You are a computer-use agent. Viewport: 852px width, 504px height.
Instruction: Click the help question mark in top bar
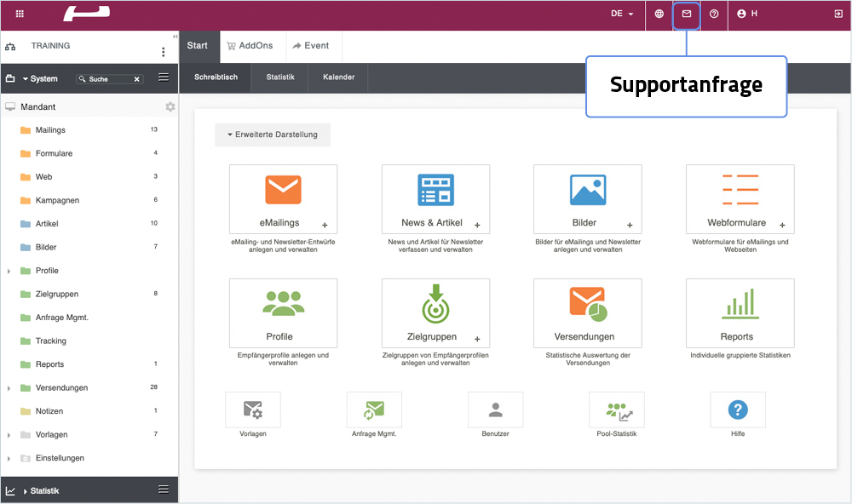[714, 14]
